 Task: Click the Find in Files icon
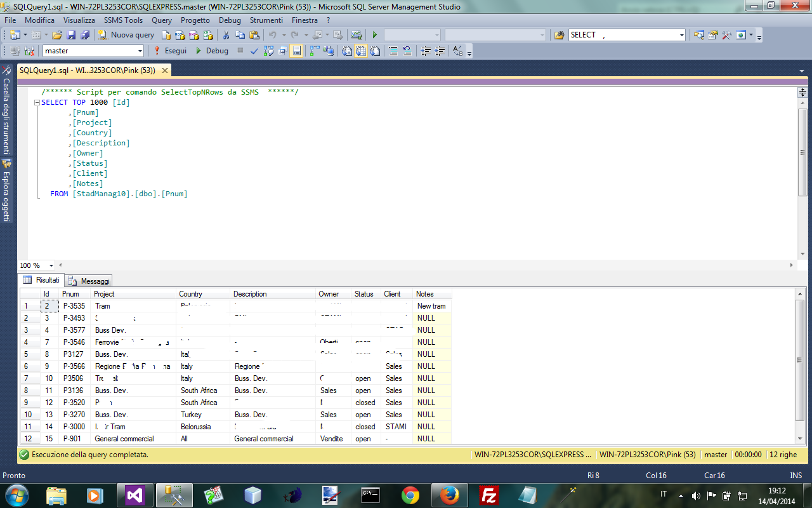click(559, 35)
